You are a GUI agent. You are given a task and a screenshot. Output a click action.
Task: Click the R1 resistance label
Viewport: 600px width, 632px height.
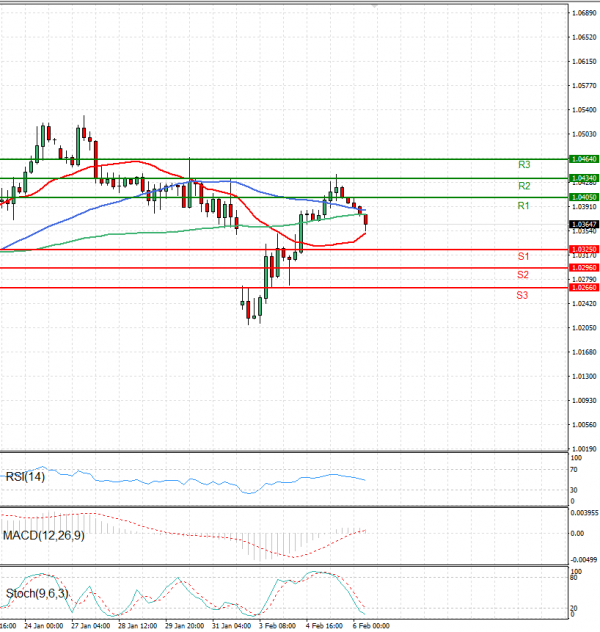[x=523, y=206]
